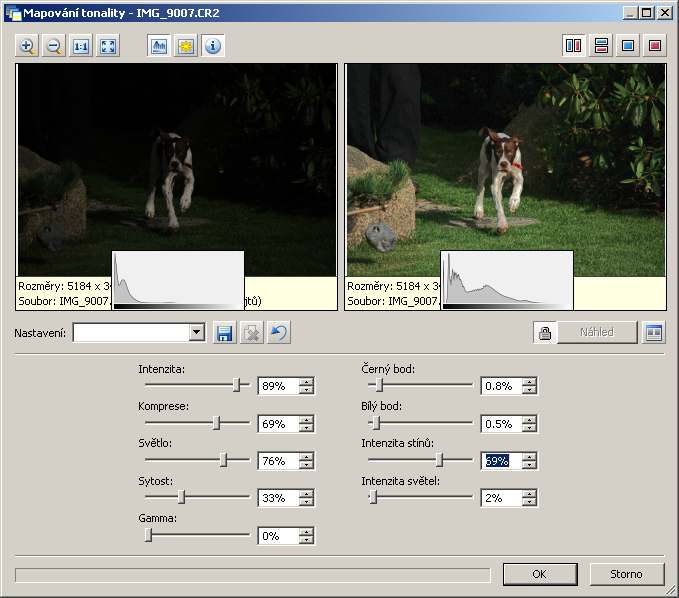
Task: Click the undo/reset settings arrow icon
Action: pyautogui.click(x=279, y=333)
